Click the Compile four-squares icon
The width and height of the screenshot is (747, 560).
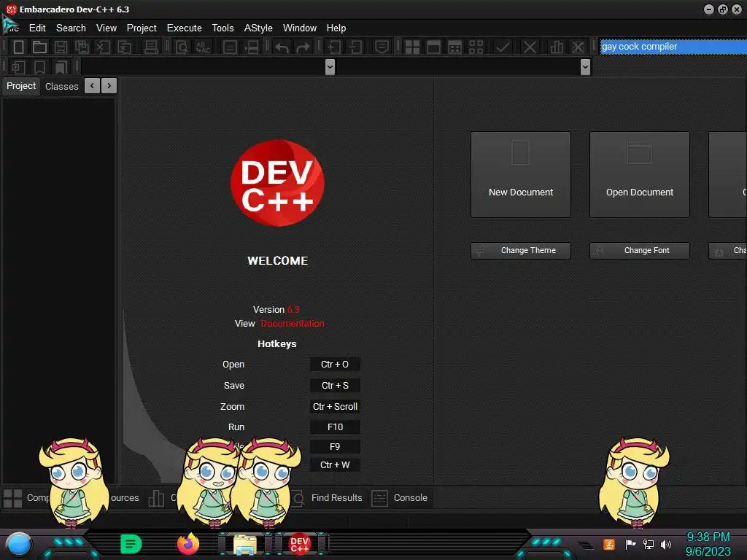(x=412, y=47)
